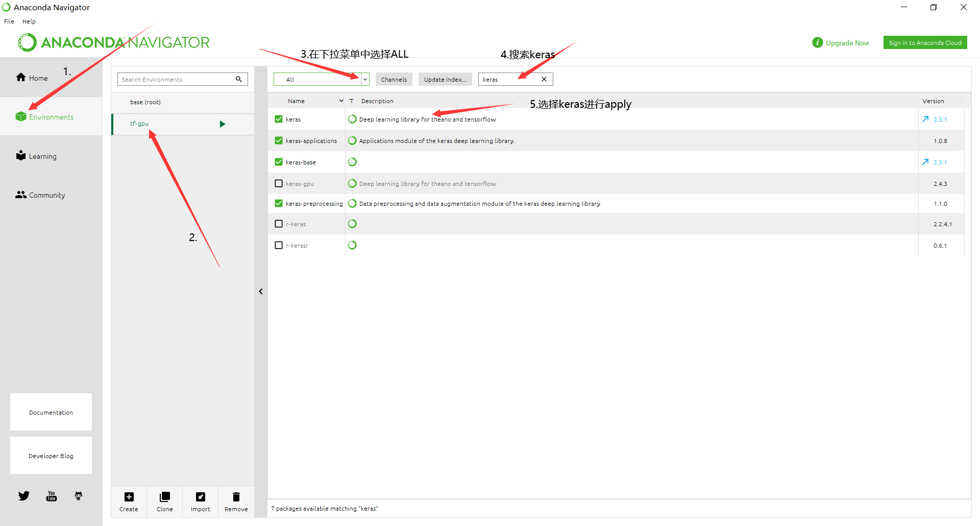Click the search magnifier in Search Environments
The width and height of the screenshot is (980, 526).
pos(238,79)
